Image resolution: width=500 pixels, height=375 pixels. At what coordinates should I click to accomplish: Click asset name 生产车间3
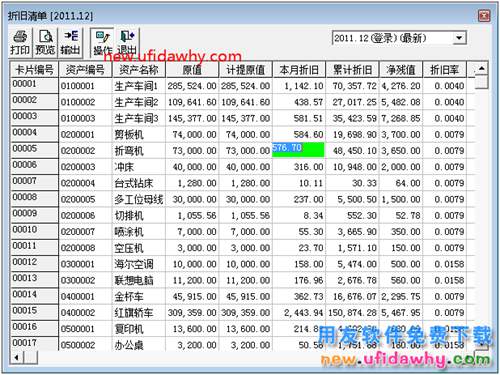tap(136, 118)
